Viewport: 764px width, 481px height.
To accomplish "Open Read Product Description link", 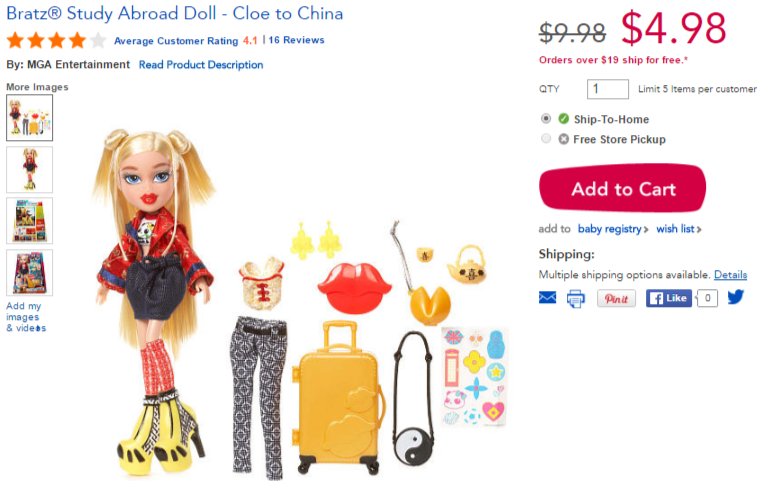I will tap(201, 65).
